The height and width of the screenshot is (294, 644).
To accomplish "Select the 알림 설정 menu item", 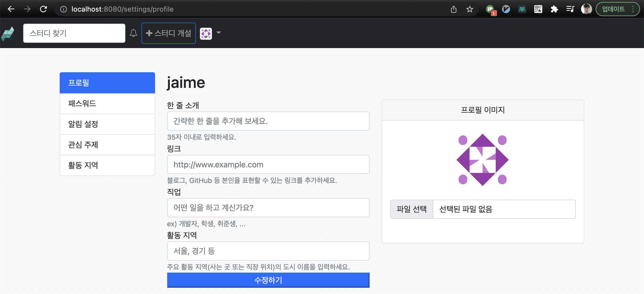I will [x=107, y=124].
